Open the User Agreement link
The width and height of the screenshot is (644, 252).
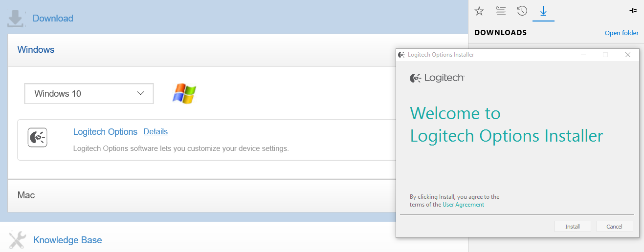(463, 205)
